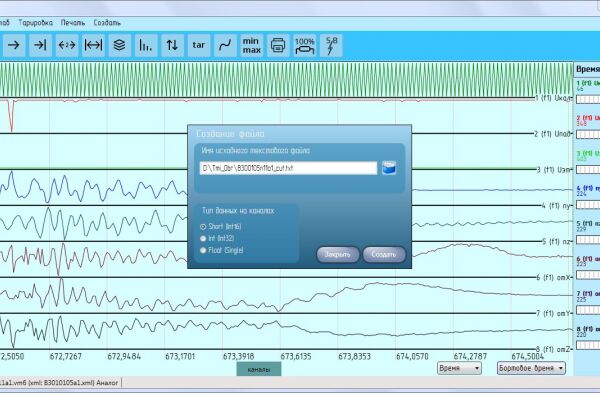Image resolution: width=600 pixels, height=393 pixels.
Task: Click the channel 8 level bar
Action: [x=588, y=345]
